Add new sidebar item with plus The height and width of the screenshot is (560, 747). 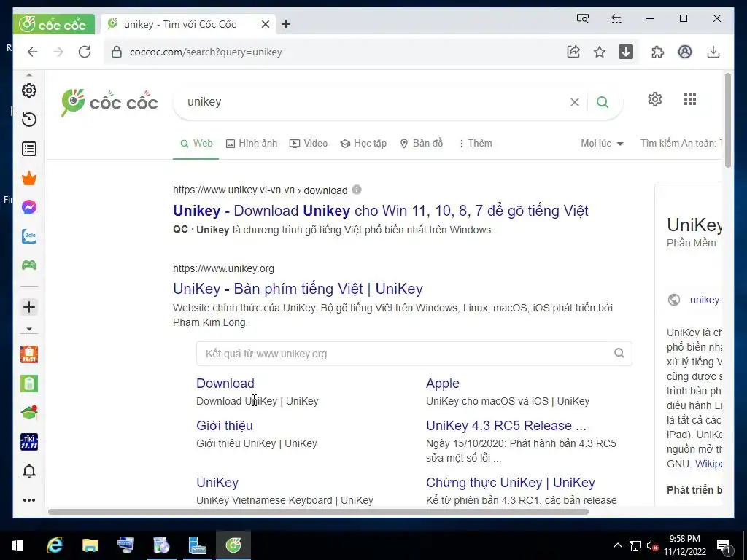pos(29,307)
